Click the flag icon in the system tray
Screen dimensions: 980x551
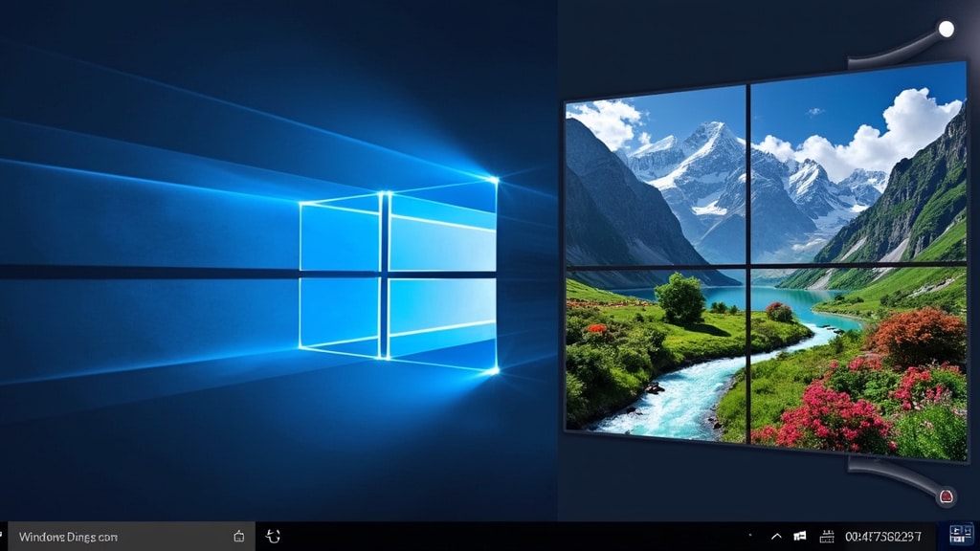point(799,536)
